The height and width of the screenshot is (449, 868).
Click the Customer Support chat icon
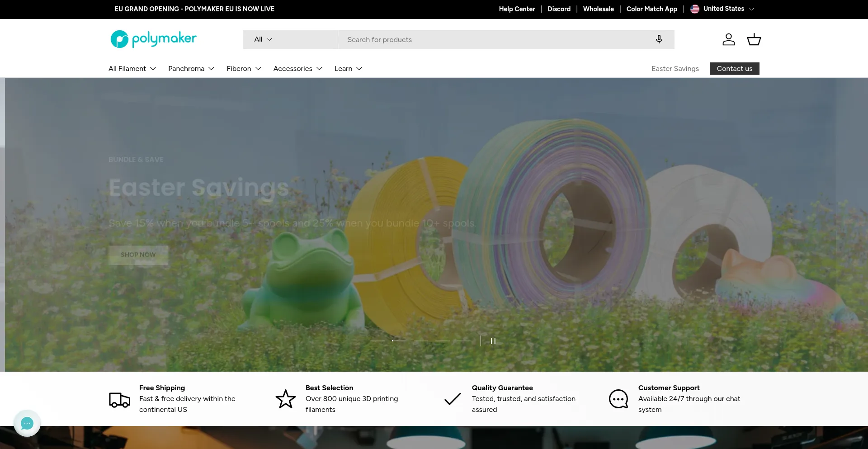[618, 399]
